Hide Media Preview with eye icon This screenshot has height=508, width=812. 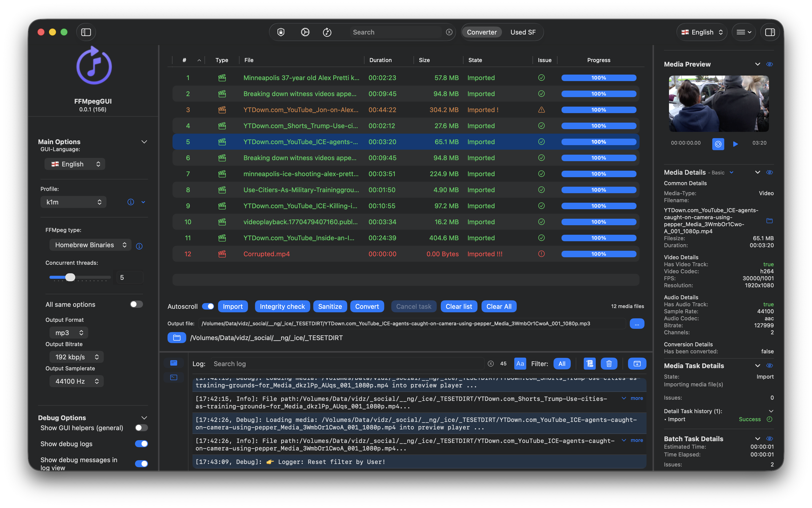click(x=769, y=64)
